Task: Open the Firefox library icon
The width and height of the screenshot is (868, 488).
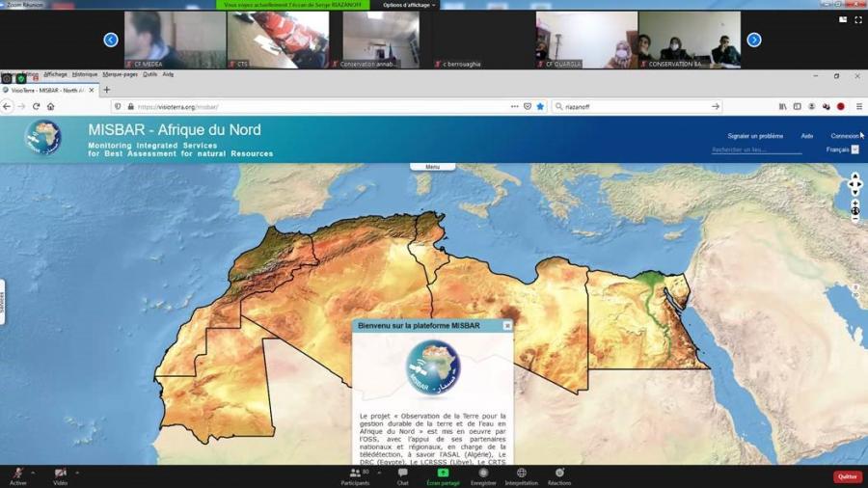Action: click(783, 106)
